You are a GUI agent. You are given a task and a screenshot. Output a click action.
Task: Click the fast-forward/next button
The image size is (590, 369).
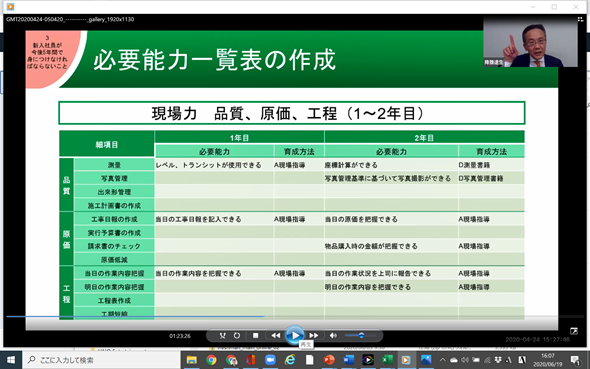pos(314,336)
